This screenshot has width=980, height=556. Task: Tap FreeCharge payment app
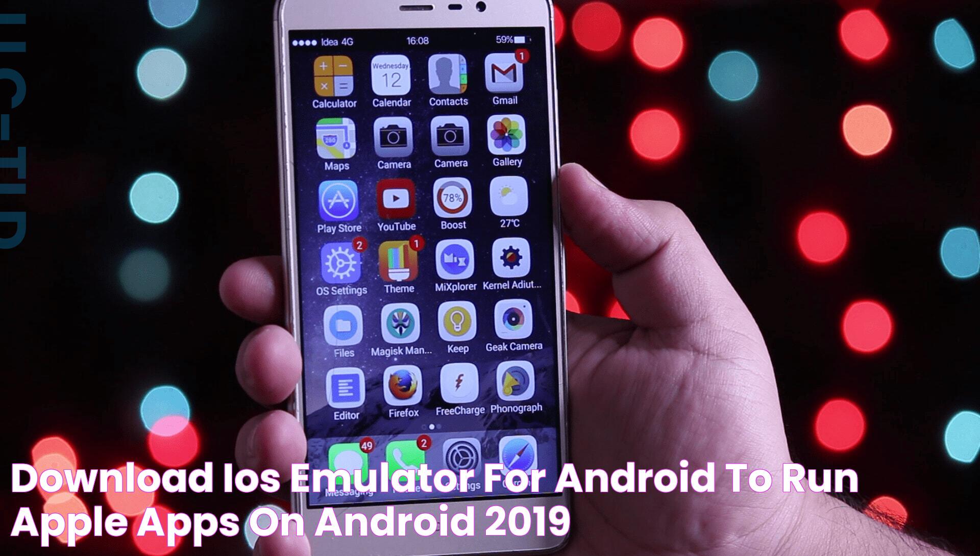click(x=459, y=391)
